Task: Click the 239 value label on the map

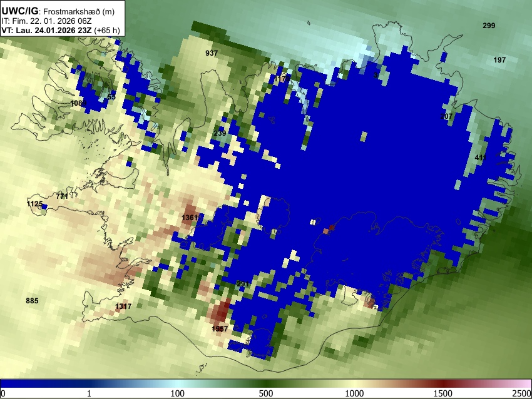Action: (220, 133)
